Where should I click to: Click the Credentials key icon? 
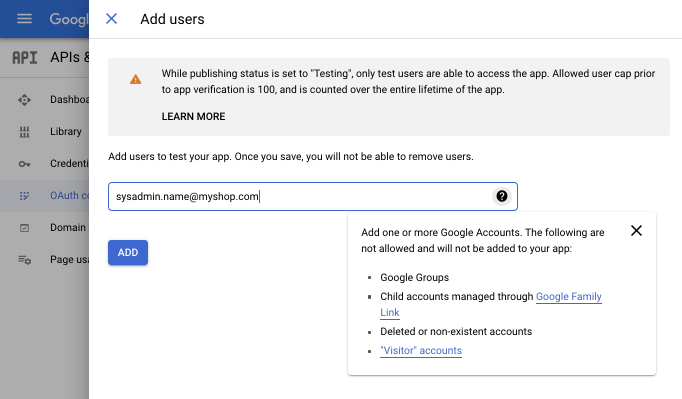[x=24, y=164]
